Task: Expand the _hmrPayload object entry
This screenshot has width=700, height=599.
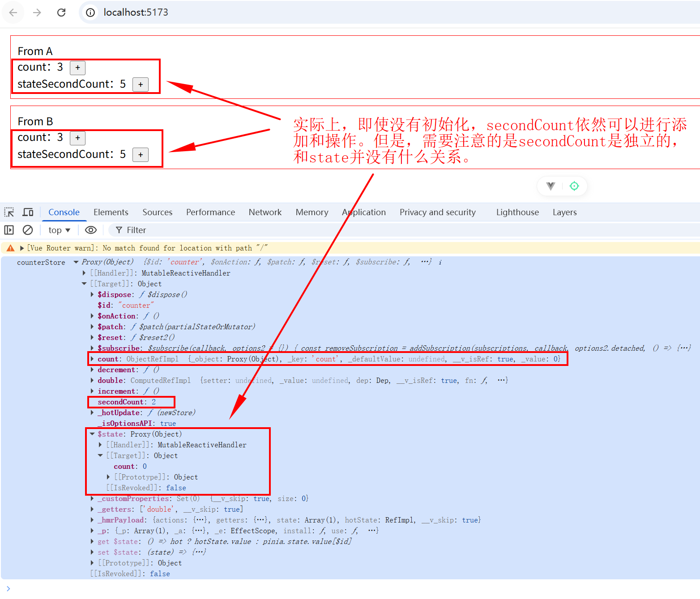Action: click(92, 520)
